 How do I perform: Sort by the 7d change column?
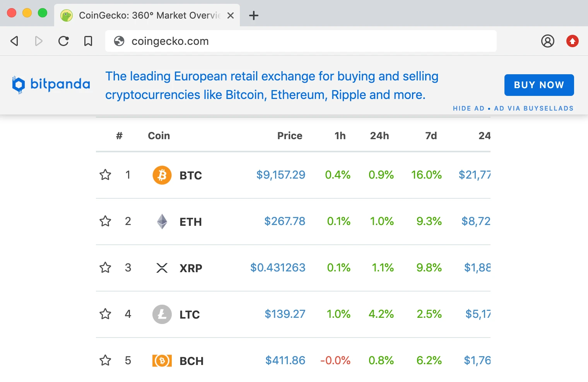click(431, 136)
